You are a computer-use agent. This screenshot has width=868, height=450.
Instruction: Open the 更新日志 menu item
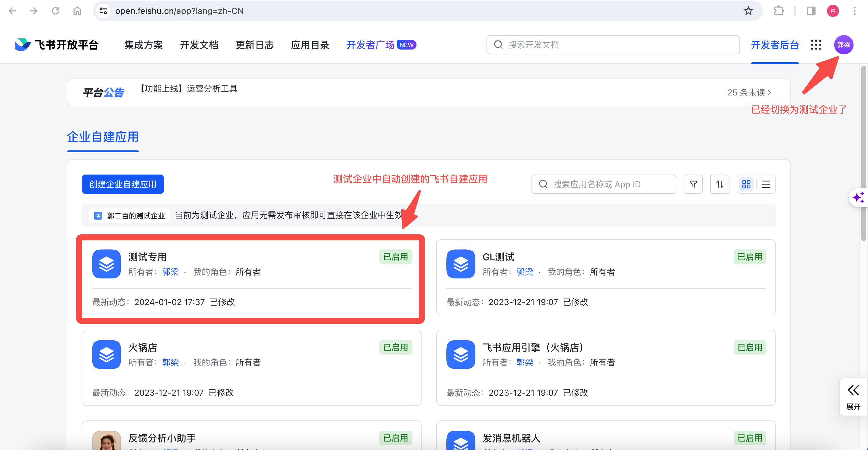tap(255, 45)
